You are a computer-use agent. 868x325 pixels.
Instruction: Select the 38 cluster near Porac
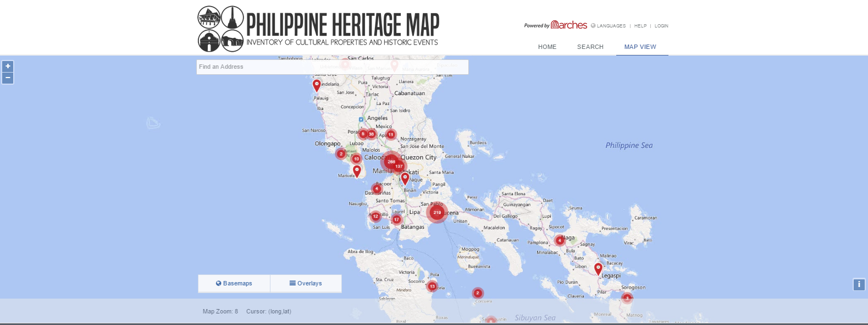tap(371, 134)
